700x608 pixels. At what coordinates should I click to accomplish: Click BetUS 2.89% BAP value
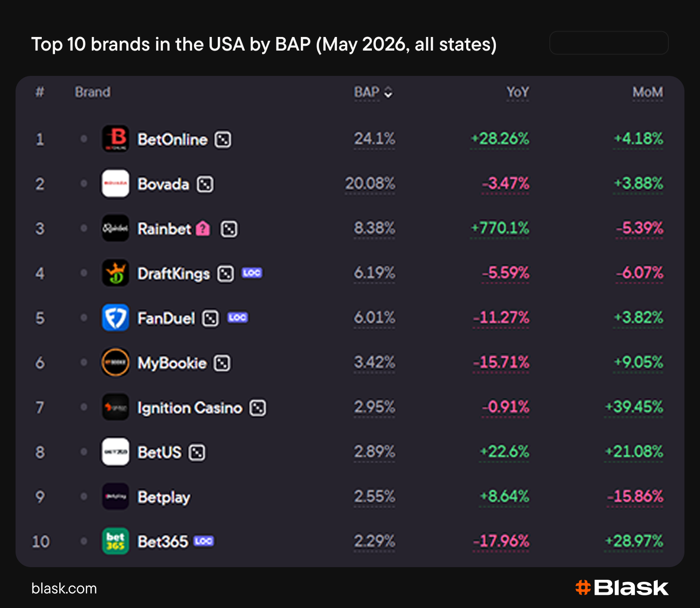[374, 452]
